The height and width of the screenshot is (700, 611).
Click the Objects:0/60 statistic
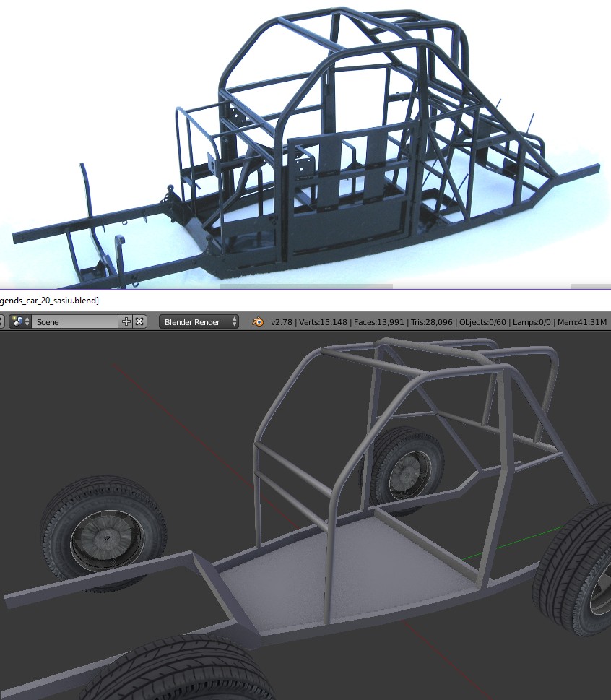[482, 322]
